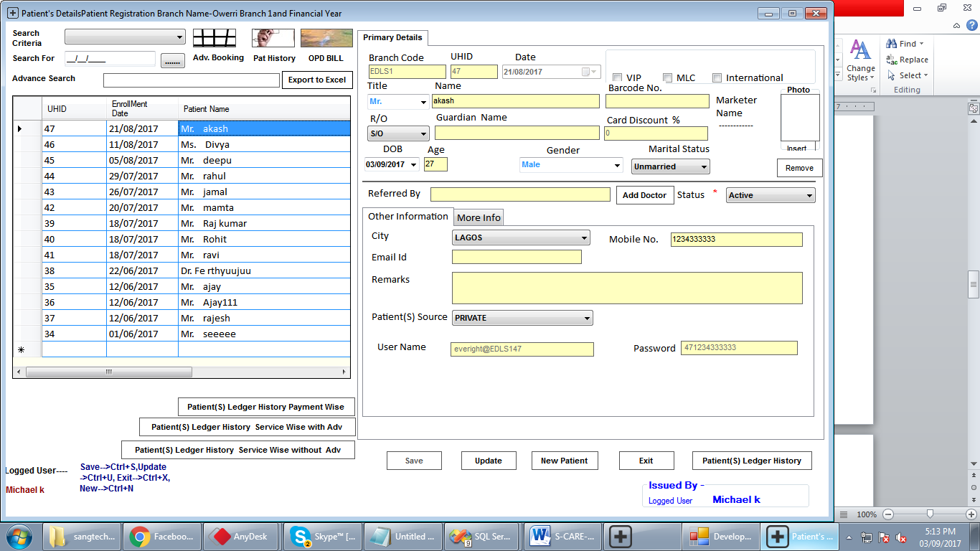Open Pat History picture icon

[273, 38]
